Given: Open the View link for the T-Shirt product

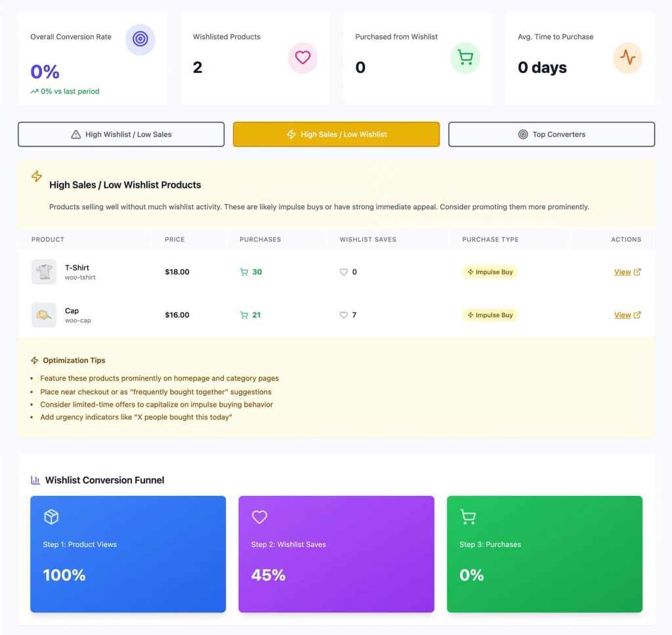Looking at the screenshot, I should pyautogui.click(x=622, y=272).
